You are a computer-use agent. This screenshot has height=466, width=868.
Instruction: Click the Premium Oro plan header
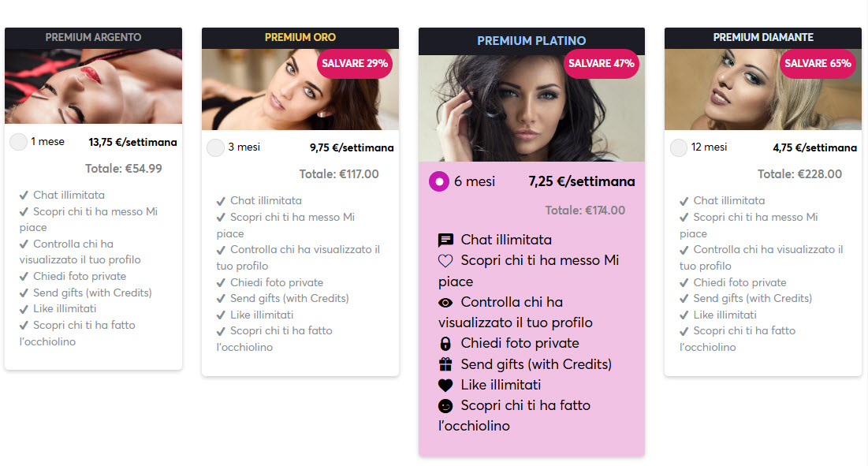tap(300, 37)
